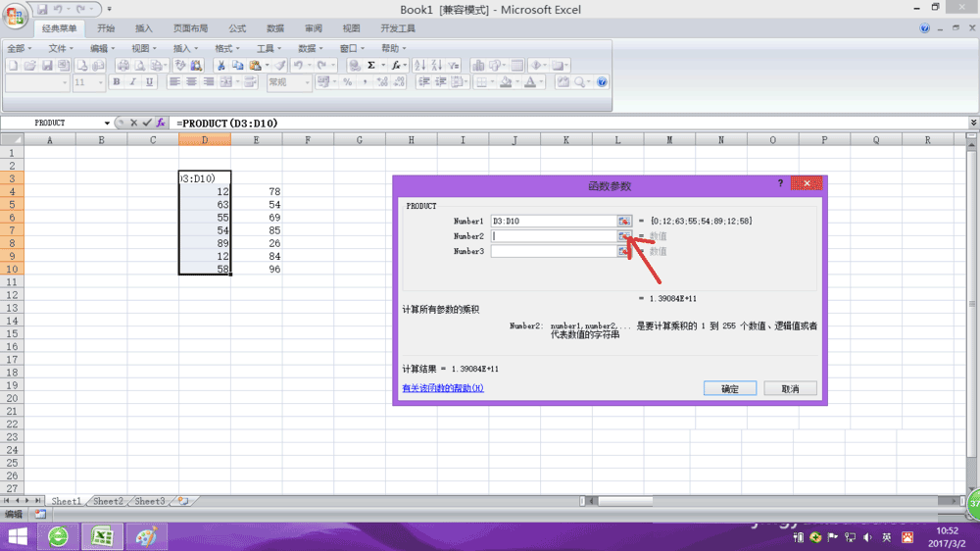980x551 pixels.
Task: Save the workbook using toolbar disk icon
Action: tap(47, 65)
